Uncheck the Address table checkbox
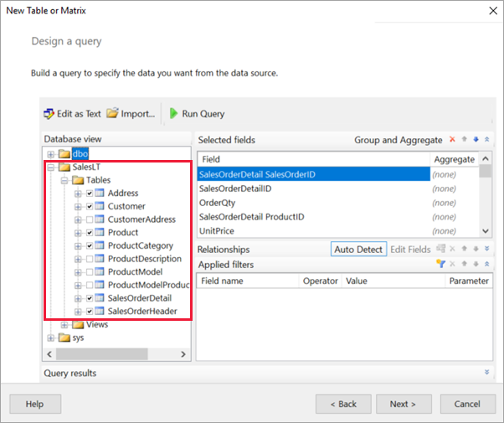Screen dimensions: 504x423 (x=90, y=193)
